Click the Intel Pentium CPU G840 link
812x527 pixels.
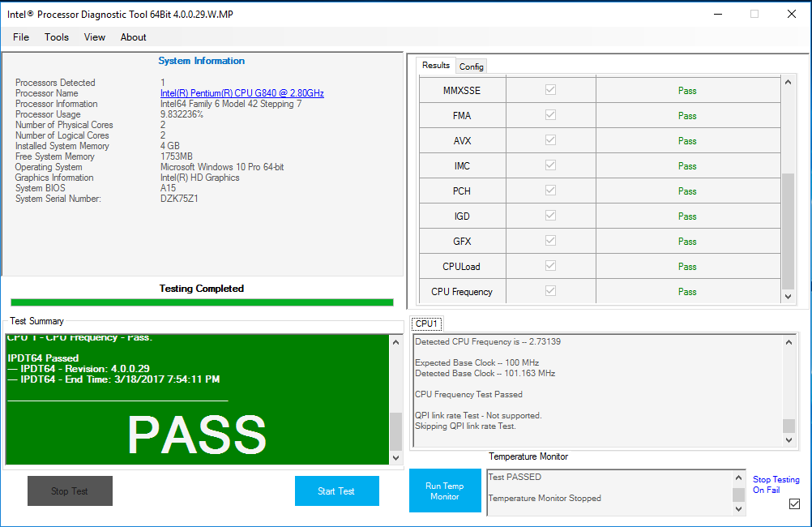[x=241, y=93]
